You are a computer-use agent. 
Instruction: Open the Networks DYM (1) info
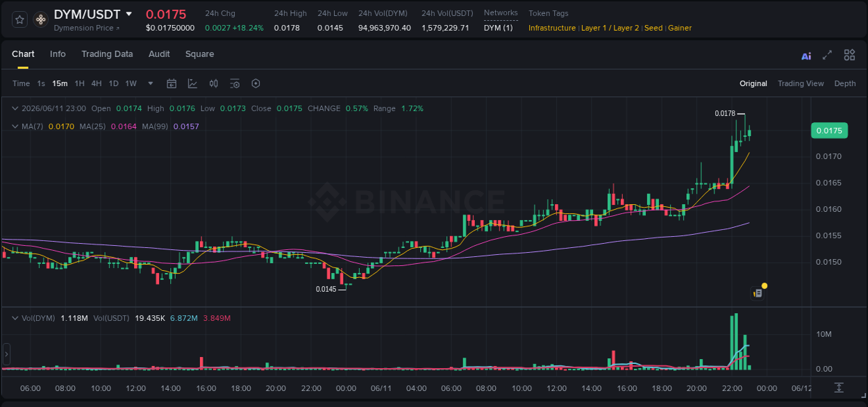[x=499, y=28]
